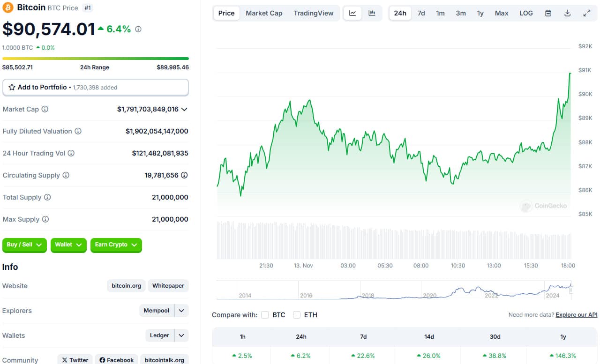Click the info icon after the 19,781,656 value
The image size is (600, 364).
coord(185,175)
